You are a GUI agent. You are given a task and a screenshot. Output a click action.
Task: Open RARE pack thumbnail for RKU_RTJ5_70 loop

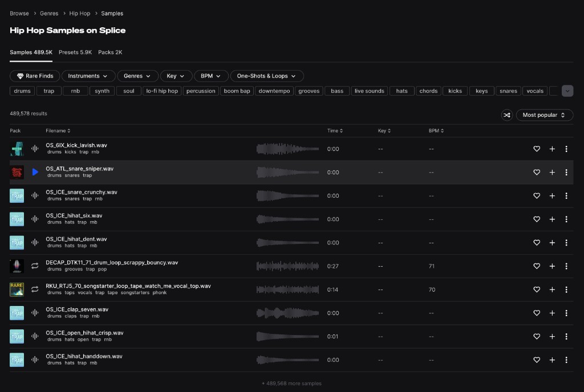point(17,289)
